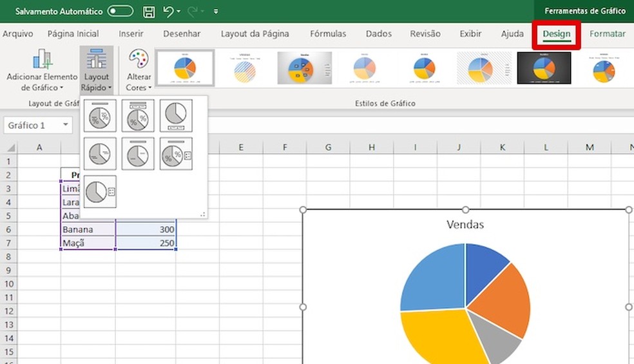Click the Layout Rápido button
Viewport: 634px width, 364px height.
coord(97,70)
